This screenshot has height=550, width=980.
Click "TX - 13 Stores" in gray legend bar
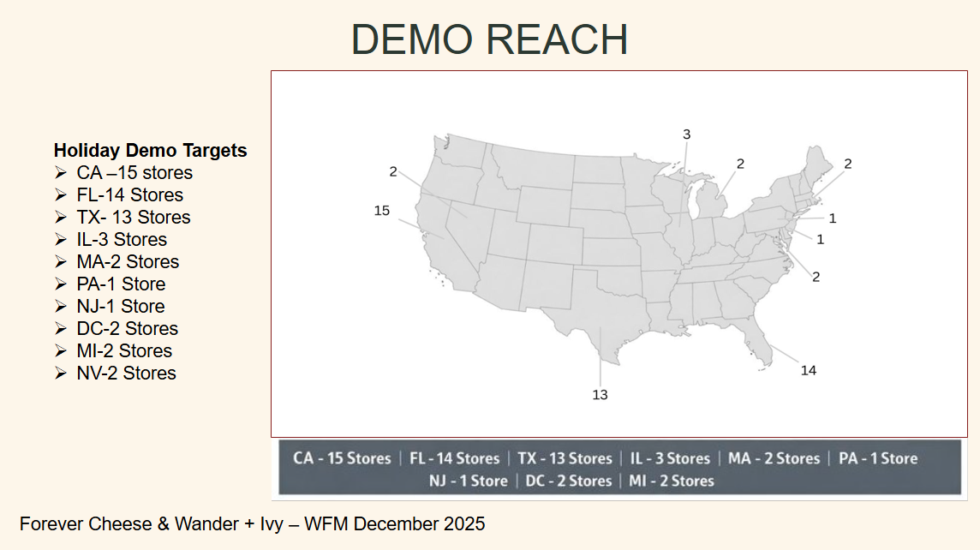[565, 458]
